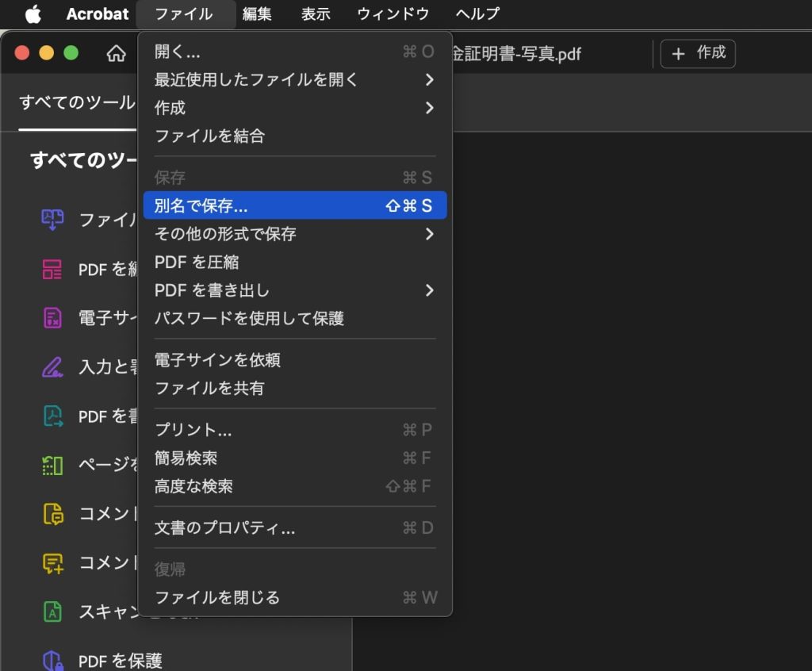Select the PDF を書き出し tool icon

click(x=52, y=416)
